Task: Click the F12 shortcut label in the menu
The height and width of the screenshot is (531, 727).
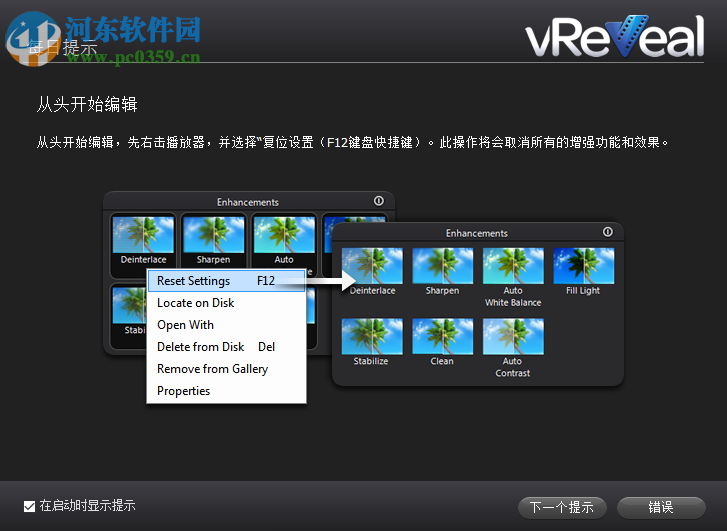Action: [266, 281]
